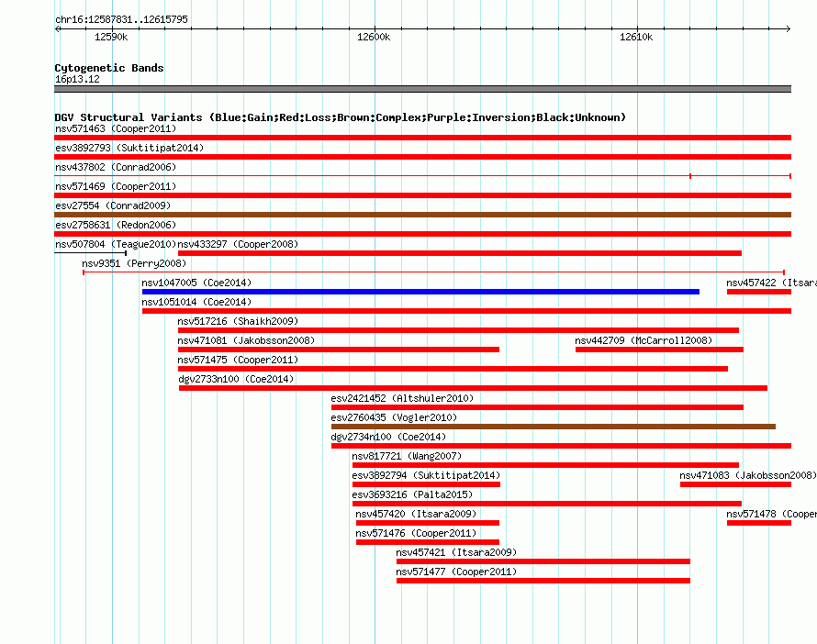Open variant esv2758631 (Redon2006)
Screen dimensions: 817x644
coord(422,234)
